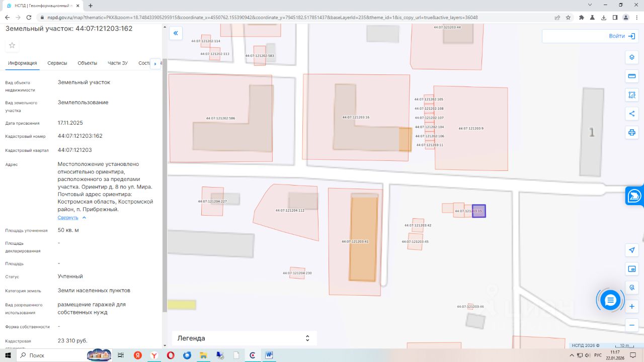Share the map via share icon

click(632, 114)
